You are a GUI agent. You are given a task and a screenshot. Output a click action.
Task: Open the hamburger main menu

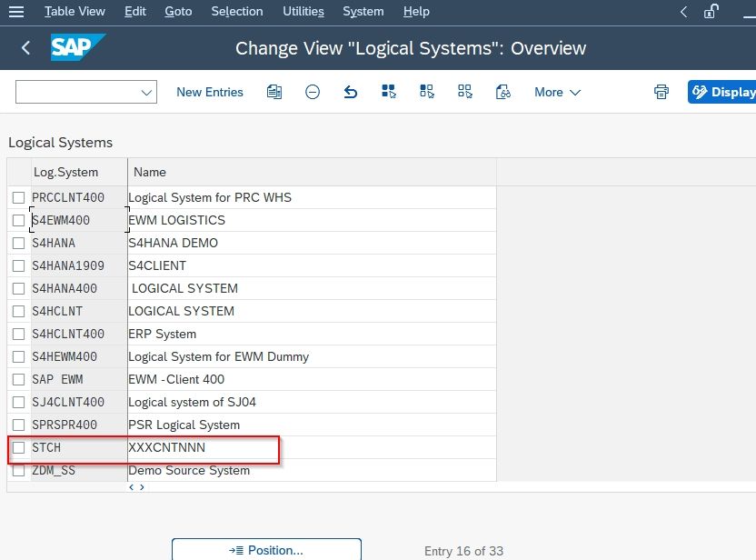(16, 12)
